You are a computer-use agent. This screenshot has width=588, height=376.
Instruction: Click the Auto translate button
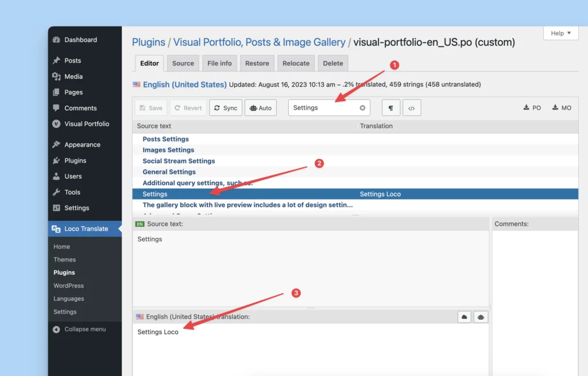click(261, 108)
